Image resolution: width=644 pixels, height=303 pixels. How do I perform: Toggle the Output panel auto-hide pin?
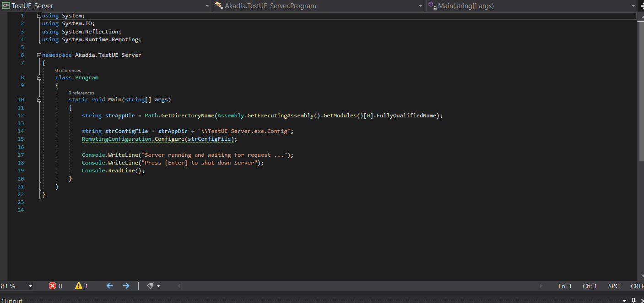point(634,301)
